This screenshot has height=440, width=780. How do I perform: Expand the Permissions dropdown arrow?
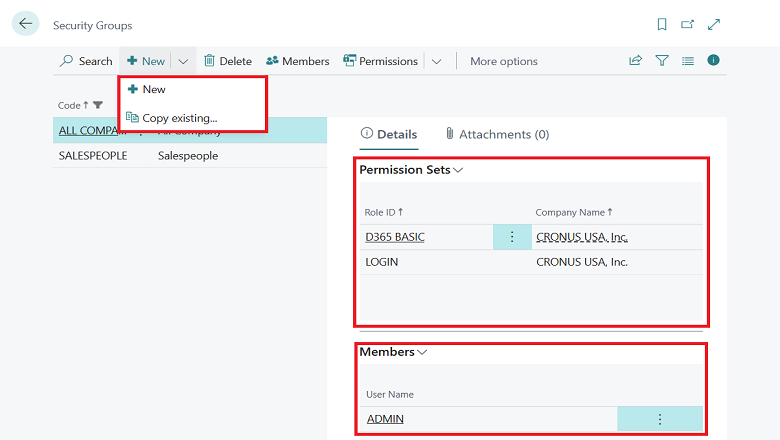click(x=436, y=62)
